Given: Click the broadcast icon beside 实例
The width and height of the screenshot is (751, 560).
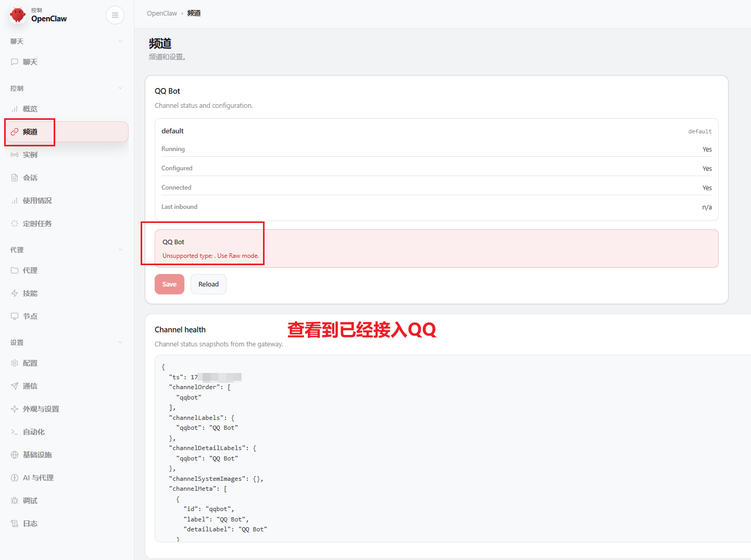Looking at the screenshot, I should point(15,155).
